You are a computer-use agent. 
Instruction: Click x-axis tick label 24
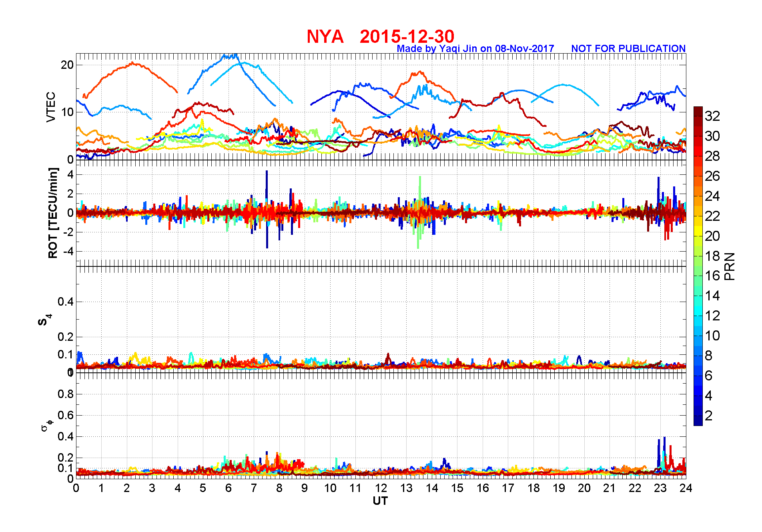(686, 488)
